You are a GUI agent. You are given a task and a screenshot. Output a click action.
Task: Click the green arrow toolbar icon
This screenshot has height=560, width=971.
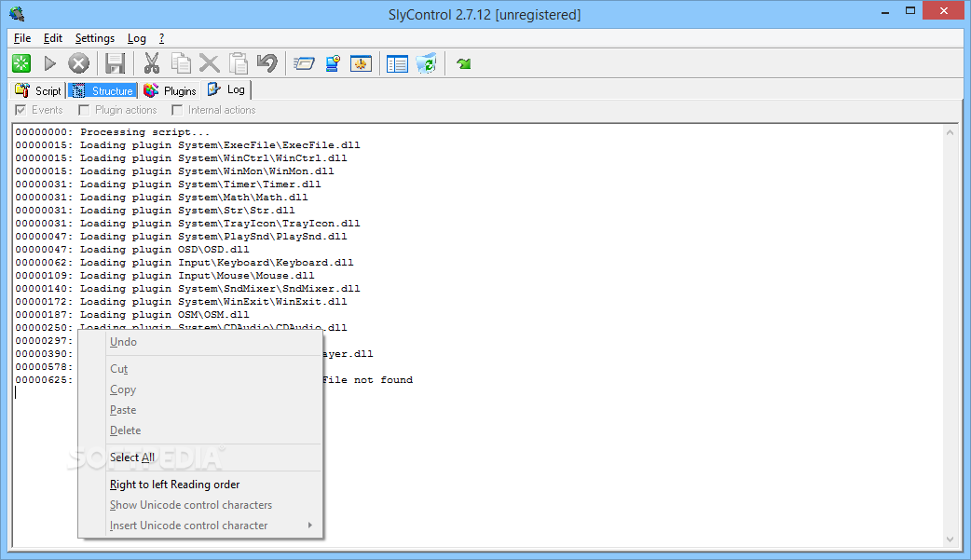tap(463, 63)
